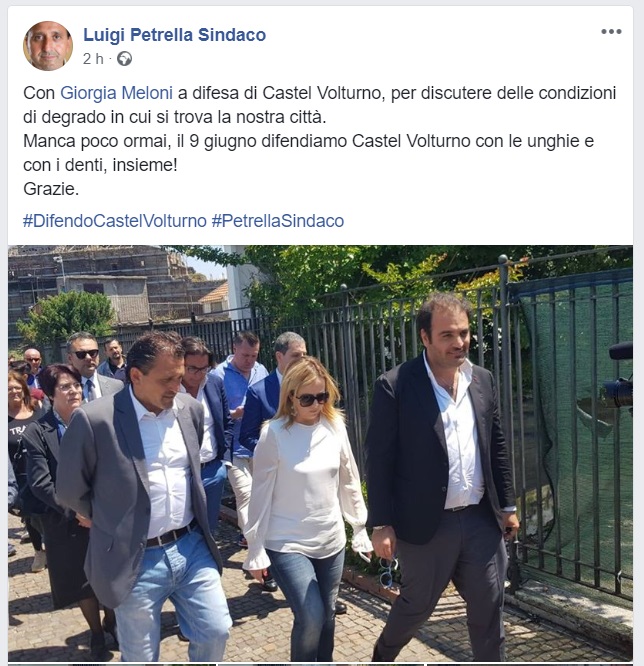Open the post options three-dot menu
The image size is (644, 666).
[611, 31]
